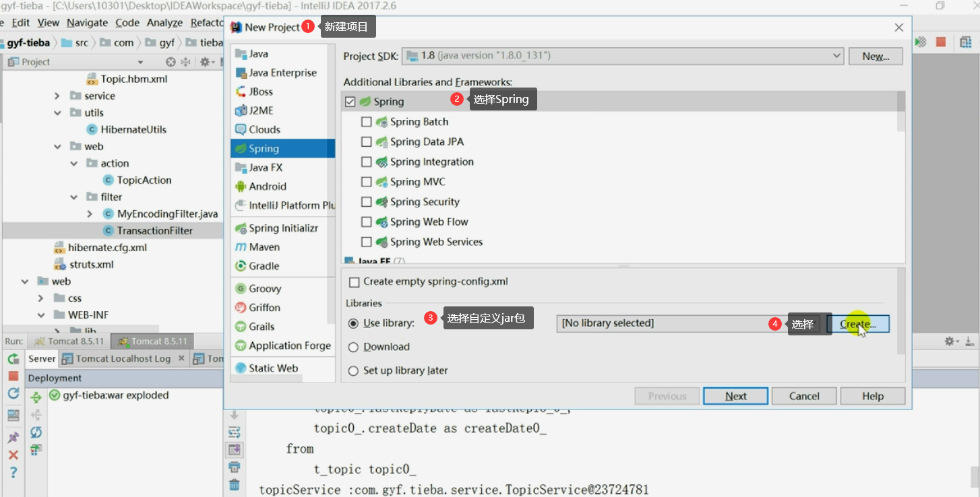980x497 pixels.
Task: Check the Spring Web Services checkbox
Action: 367,242
